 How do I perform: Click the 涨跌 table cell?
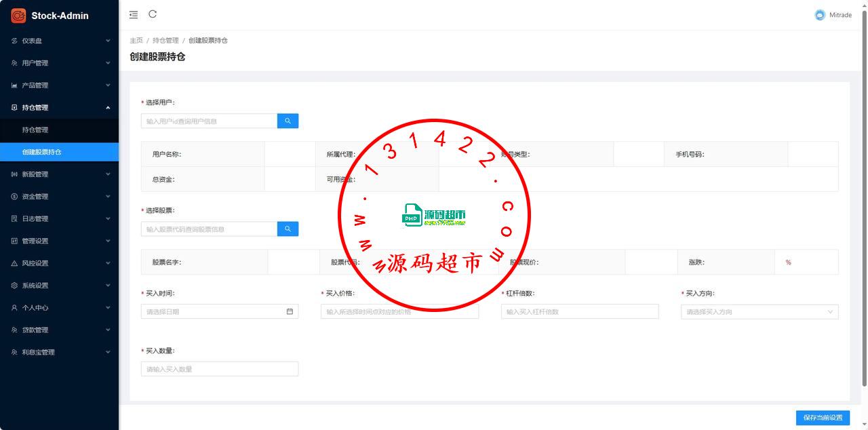tap(726, 262)
